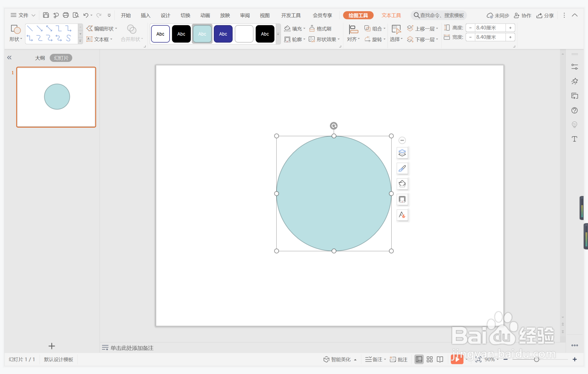Open the 动画 ribbon tab
This screenshot has height=374, width=588.
(x=205, y=15)
